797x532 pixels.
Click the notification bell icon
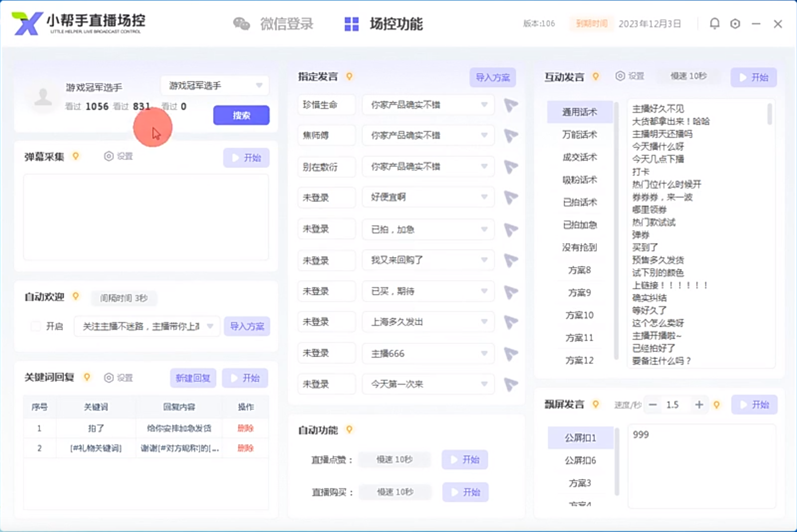(714, 23)
